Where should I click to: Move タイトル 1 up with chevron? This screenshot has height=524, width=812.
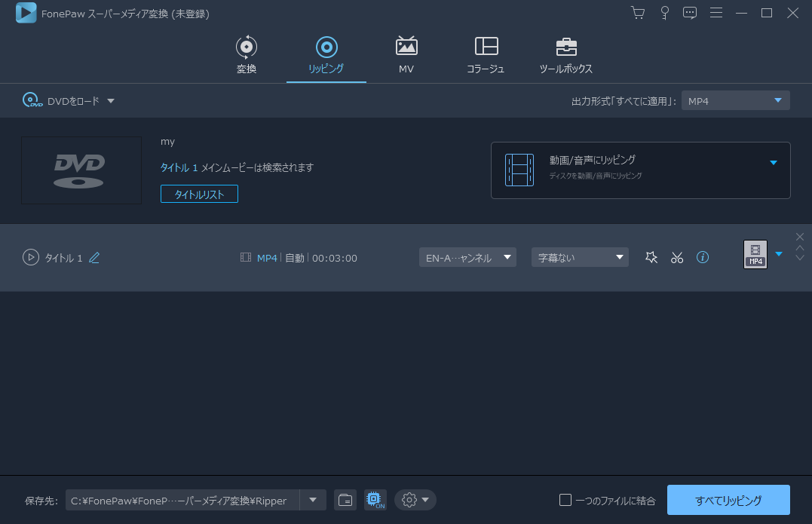click(800, 248)
